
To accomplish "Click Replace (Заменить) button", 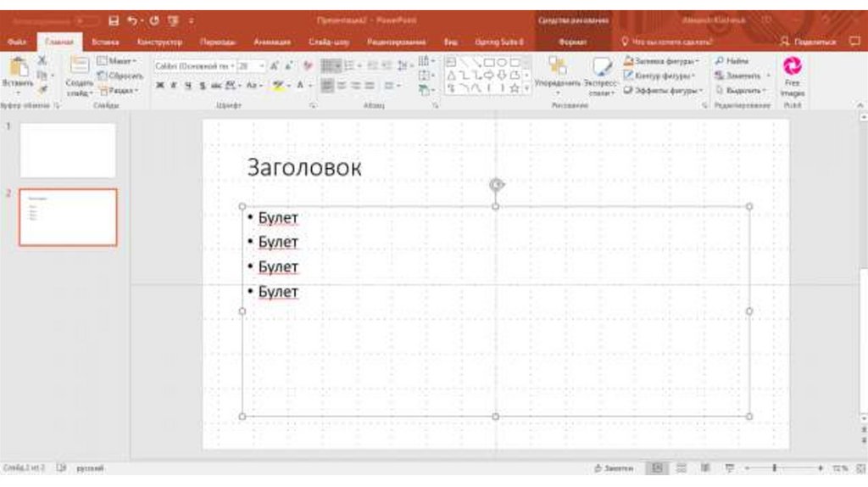I will tap(742, 76).
